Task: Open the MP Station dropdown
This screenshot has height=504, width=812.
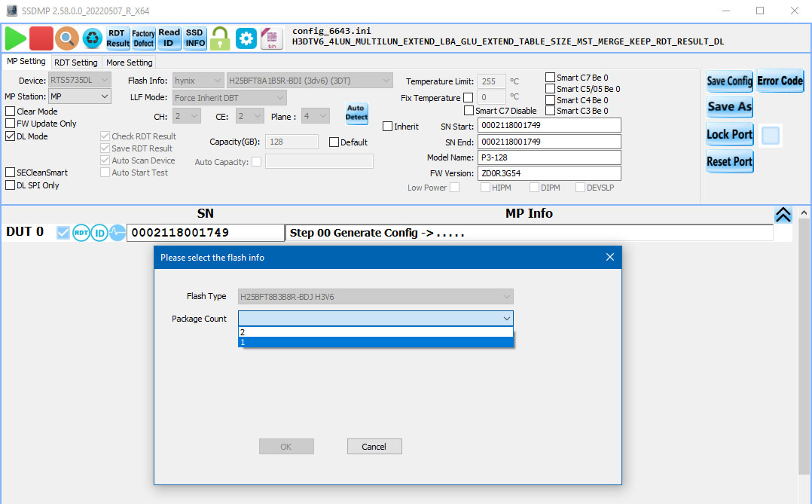Action: click(x=79, y=96)
